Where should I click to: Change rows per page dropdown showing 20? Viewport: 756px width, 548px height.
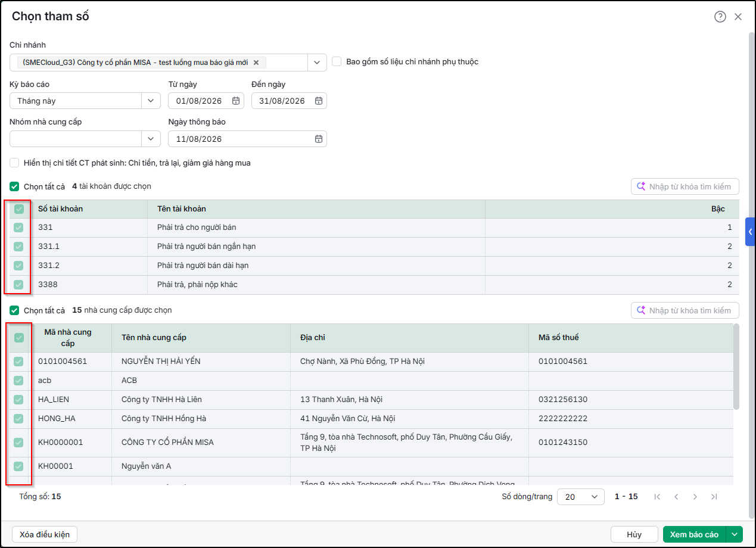coord(580,497)
